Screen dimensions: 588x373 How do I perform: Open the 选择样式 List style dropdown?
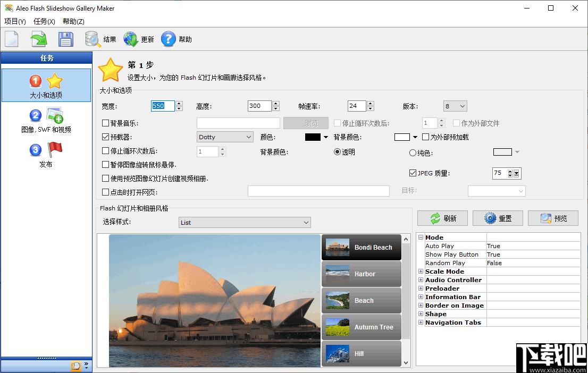(244, 222)
